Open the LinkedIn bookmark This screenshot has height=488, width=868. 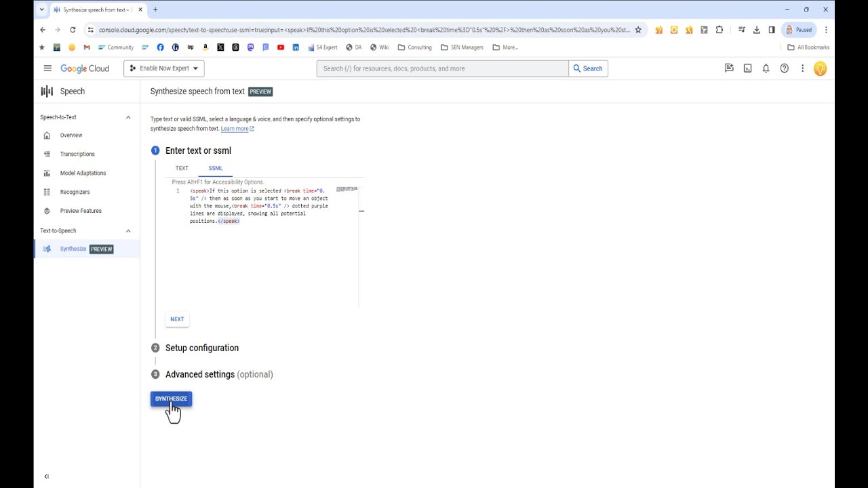(296, 47)
